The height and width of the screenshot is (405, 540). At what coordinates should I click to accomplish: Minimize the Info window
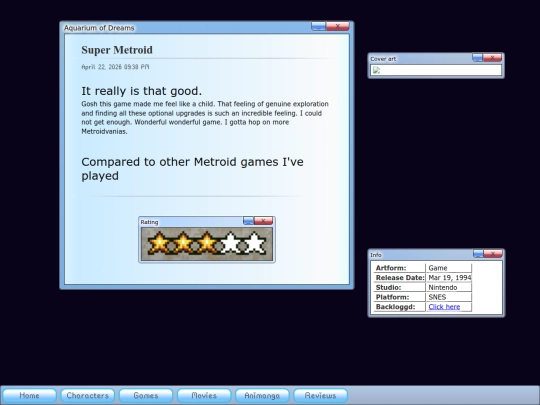pyautogui.click(x=478, y=254)
